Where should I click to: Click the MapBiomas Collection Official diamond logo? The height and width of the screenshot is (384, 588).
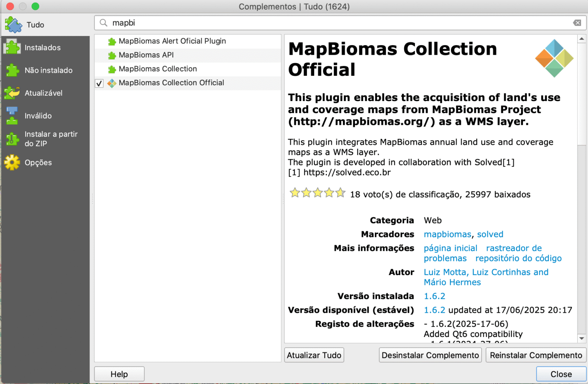click(x=554, y=58)
